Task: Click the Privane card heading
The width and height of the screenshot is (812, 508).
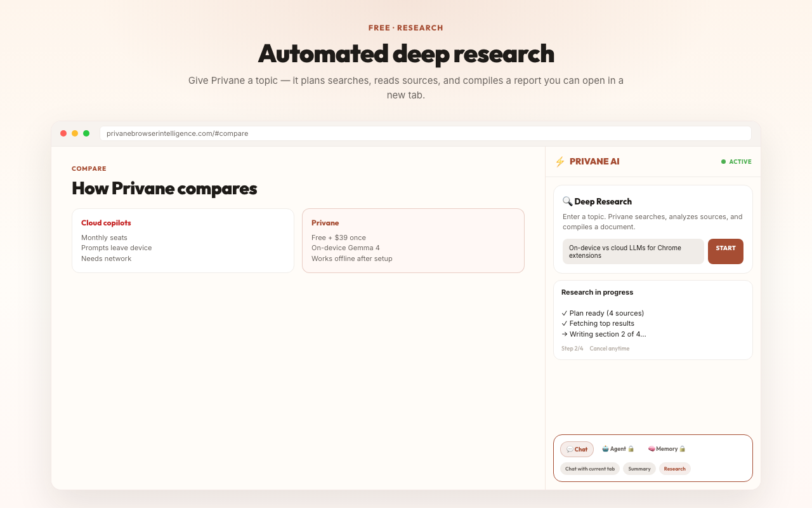Action: click(325, 223)
